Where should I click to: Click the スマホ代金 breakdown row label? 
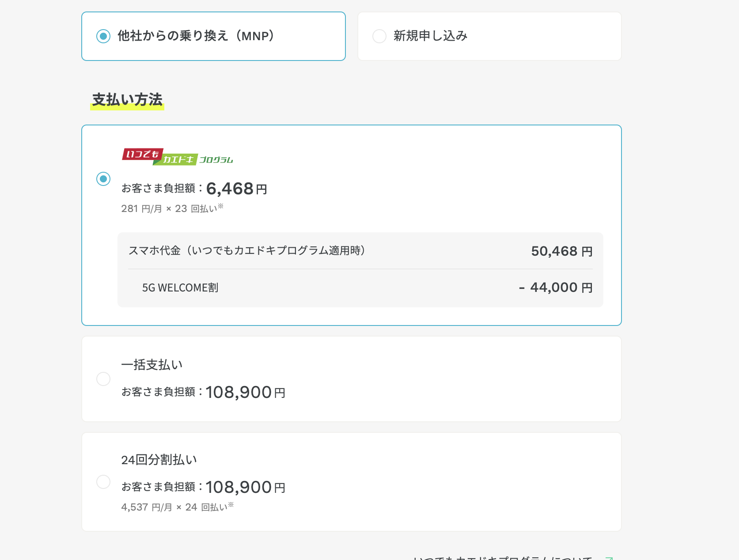click(x=246, y=251)
